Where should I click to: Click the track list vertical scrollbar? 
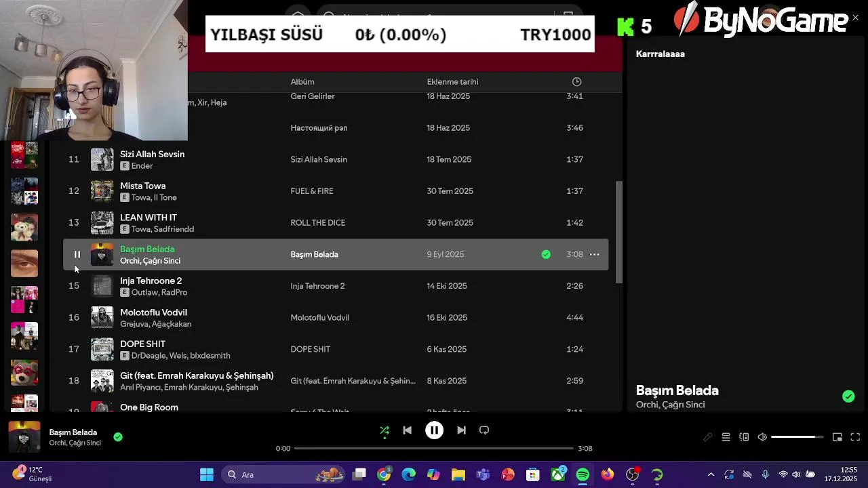[x=618, y=232]
